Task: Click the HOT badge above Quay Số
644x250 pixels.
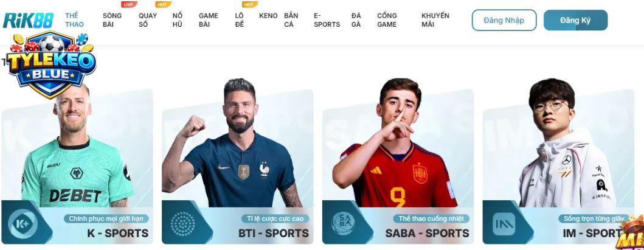Action: coord(163,4)
